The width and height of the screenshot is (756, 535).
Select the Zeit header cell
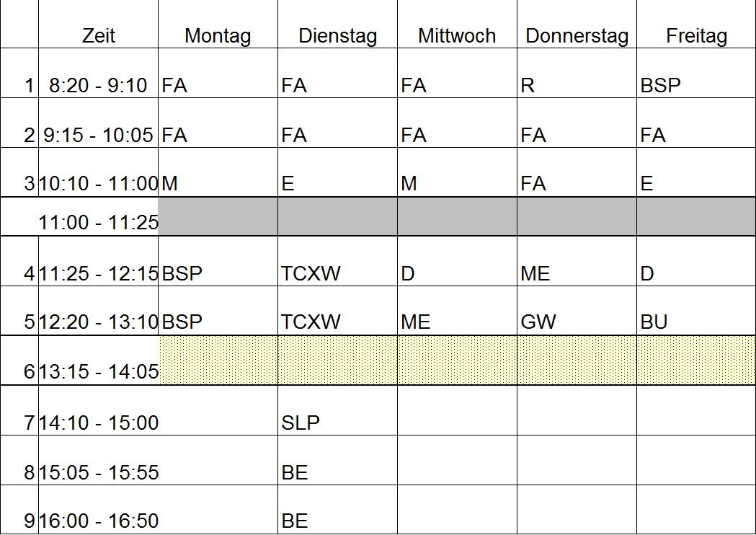pyautogui.click(x=98, y=24)
